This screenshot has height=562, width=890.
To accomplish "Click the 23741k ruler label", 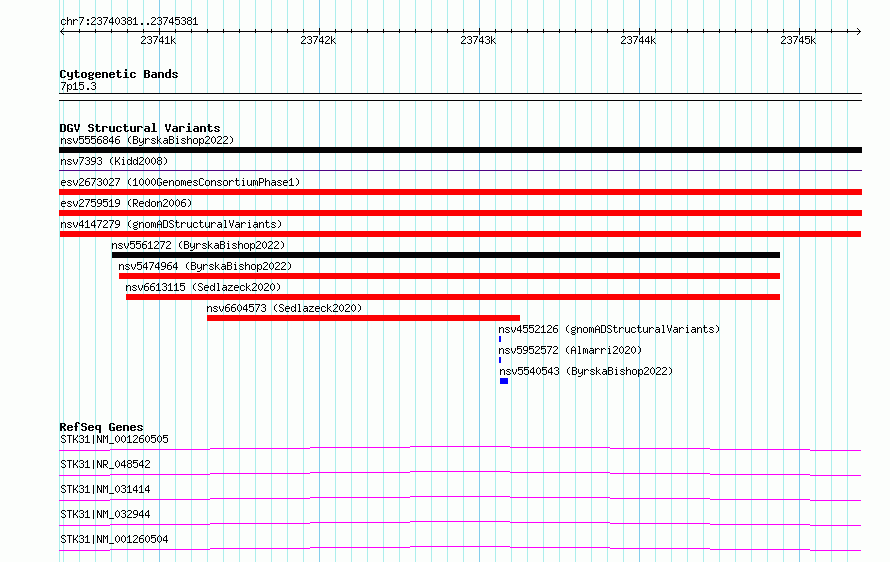I will tap(158, 40).
